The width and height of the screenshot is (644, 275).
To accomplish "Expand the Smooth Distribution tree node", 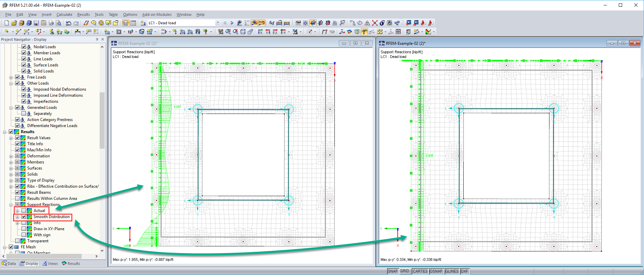I will (17, 217).
